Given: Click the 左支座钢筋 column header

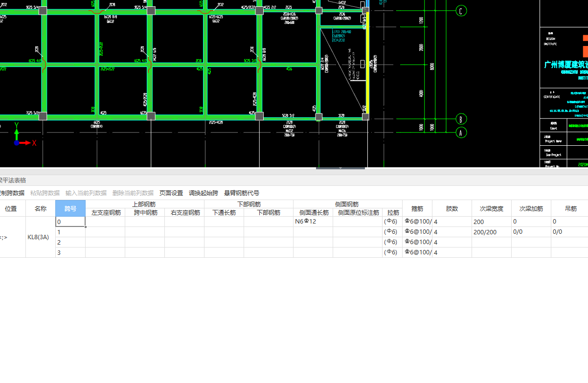Looking at the screenshot, I should pos(106,212).
